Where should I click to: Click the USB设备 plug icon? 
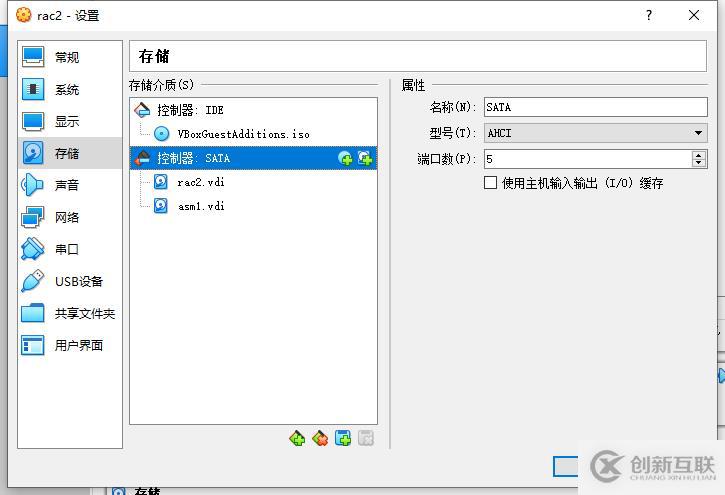click(32, 281)
